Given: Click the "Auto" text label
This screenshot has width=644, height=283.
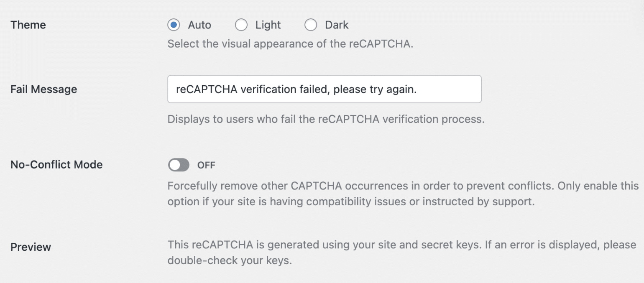Looking at the screenshot, I should pyautogui.click(x=199, y=25).
